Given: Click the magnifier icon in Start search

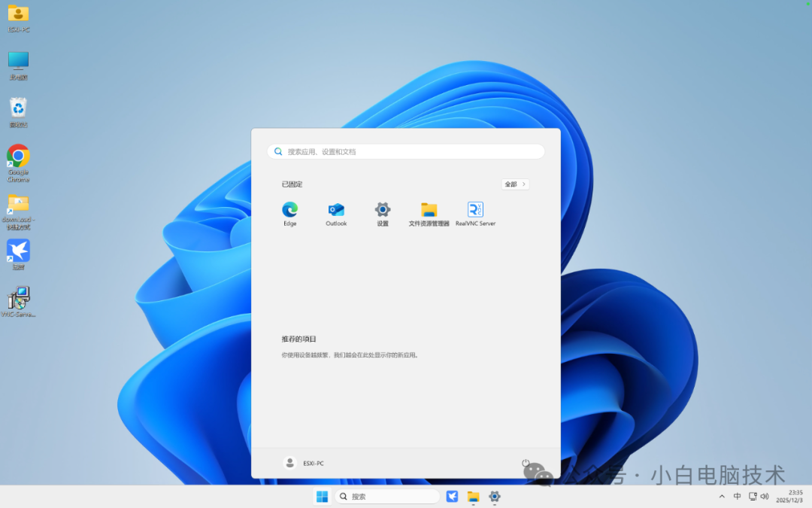Looking at the screenshot, I should tap(278, 151).
